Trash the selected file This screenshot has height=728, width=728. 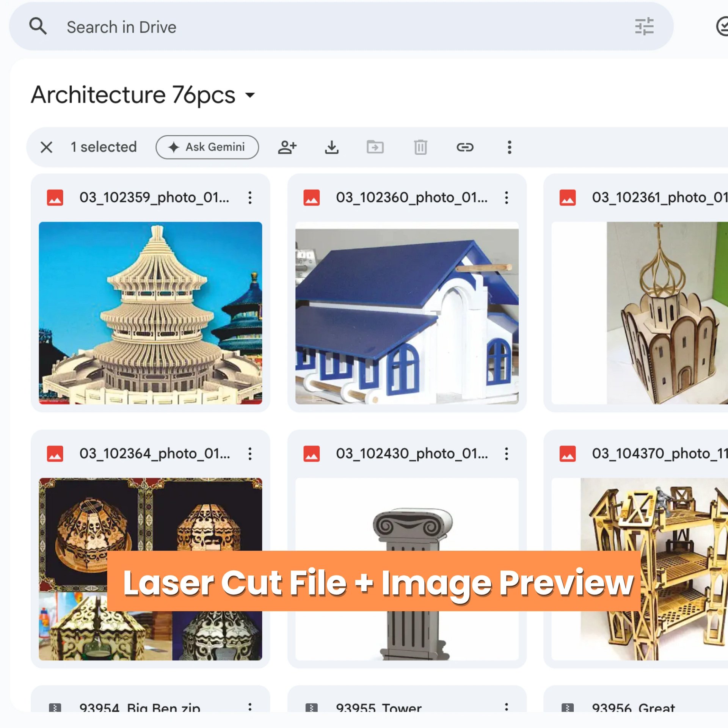pyautogui.click(x=420, y=147)
